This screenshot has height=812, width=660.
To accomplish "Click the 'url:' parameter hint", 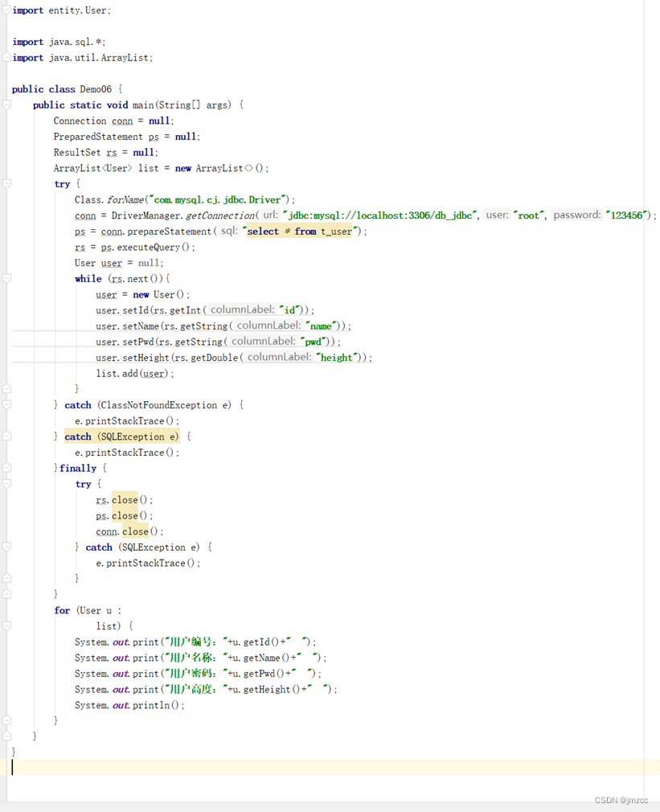I will point(270,215).
